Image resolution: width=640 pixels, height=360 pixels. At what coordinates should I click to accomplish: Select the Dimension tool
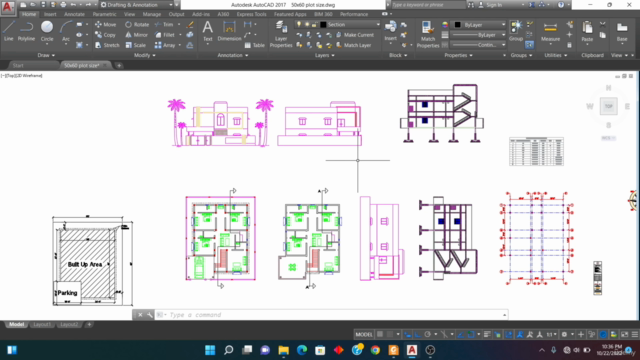[x=229, y=31]
